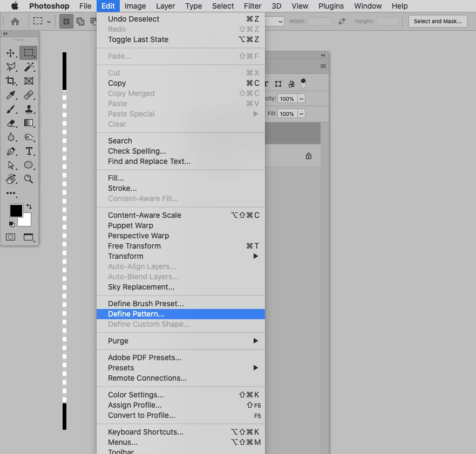Select the Eyedropper tool

pyautogui.click(x=11, y=95)
